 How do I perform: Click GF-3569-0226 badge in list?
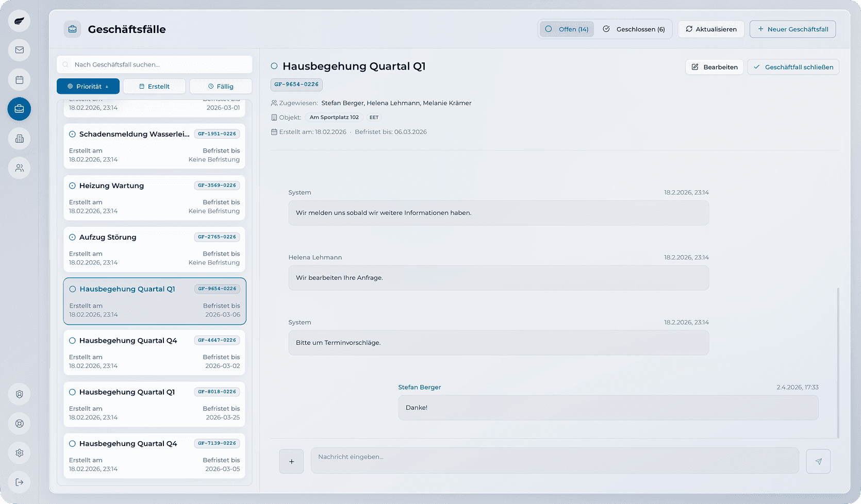tap(217, 186)
